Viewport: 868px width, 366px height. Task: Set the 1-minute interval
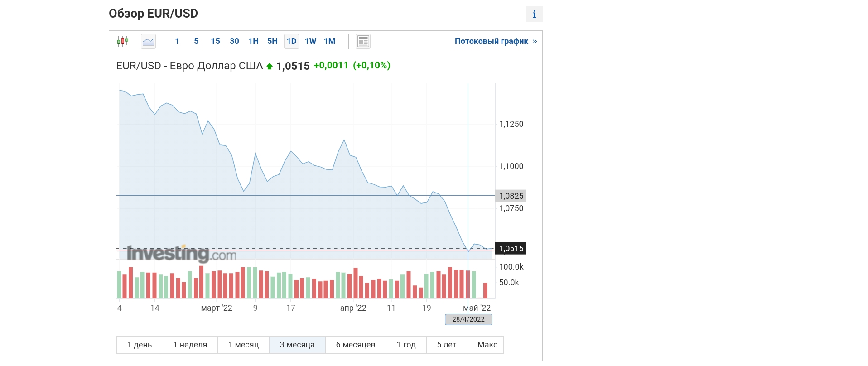click(x=177, y=41)
